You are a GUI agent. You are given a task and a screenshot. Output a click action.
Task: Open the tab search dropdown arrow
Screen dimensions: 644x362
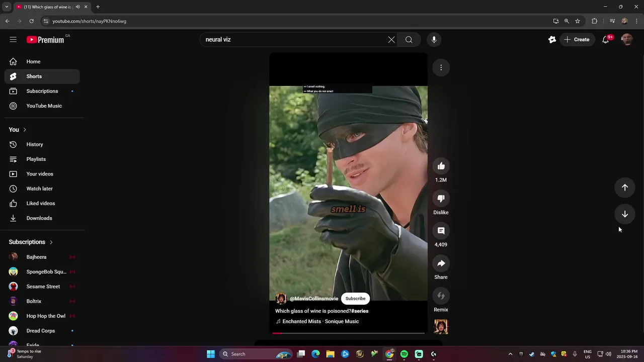pos(7,7)
